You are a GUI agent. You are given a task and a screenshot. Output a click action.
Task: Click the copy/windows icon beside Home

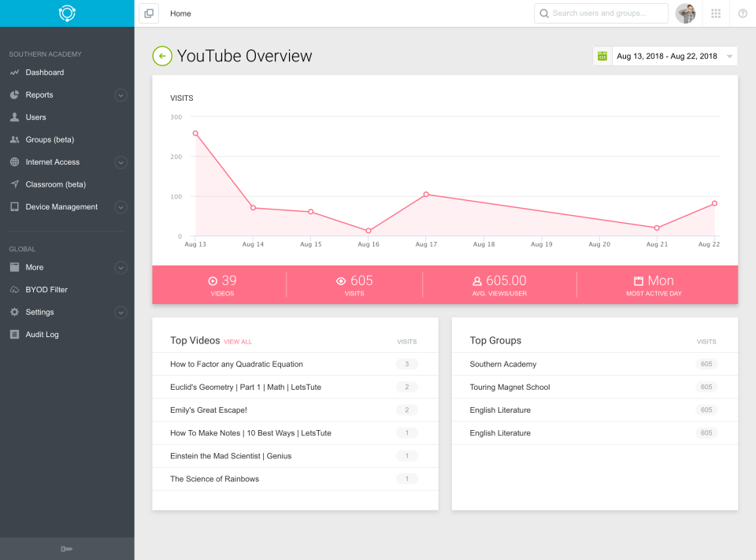[149, 13]
